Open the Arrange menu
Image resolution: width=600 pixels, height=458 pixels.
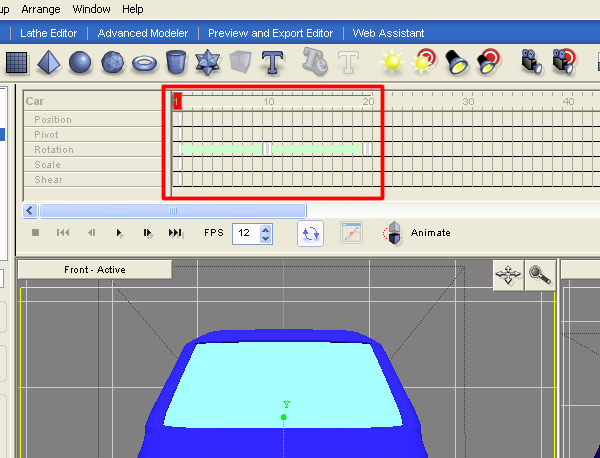41,9
